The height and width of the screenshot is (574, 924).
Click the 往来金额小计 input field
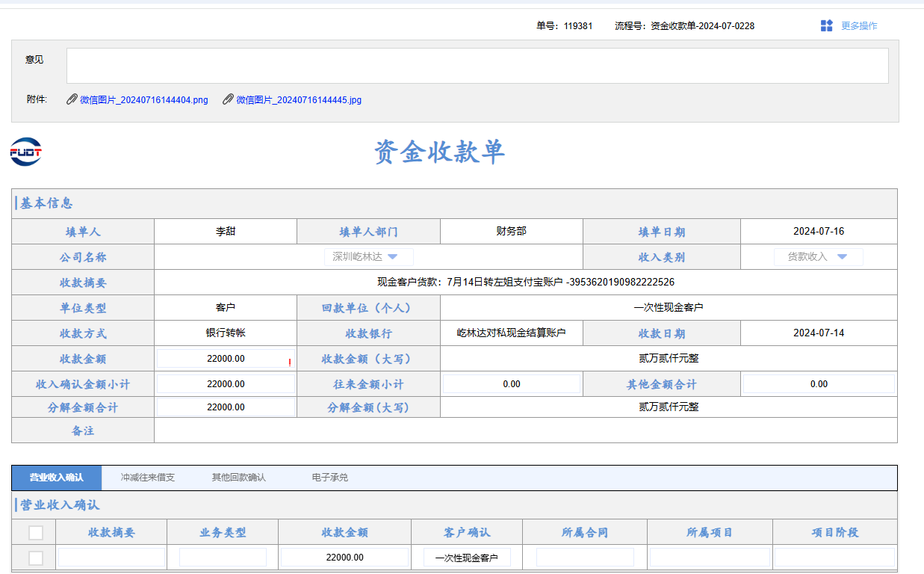click(x=511, y=384)
